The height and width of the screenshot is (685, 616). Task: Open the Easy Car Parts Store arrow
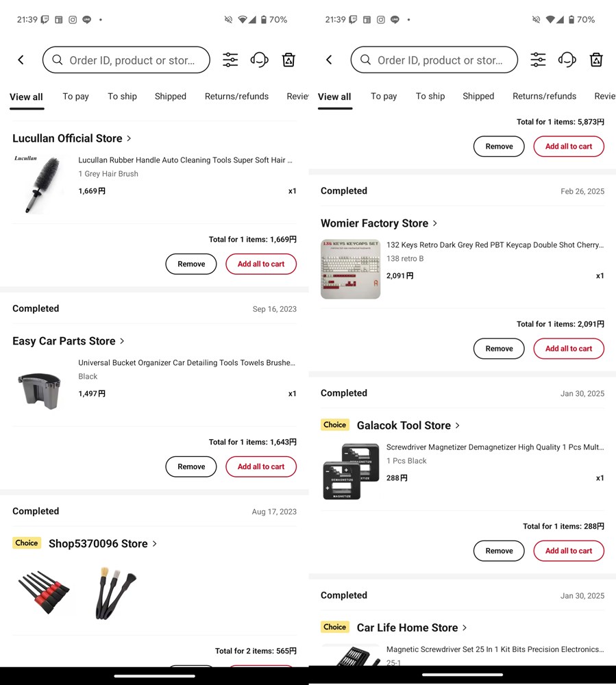[122, 341]
